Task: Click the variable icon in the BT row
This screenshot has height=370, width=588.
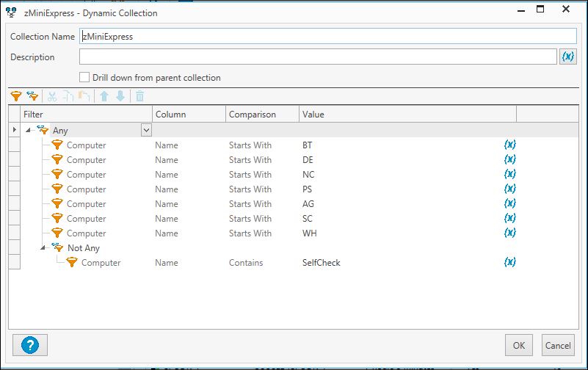Action: (x=510, y=145)
